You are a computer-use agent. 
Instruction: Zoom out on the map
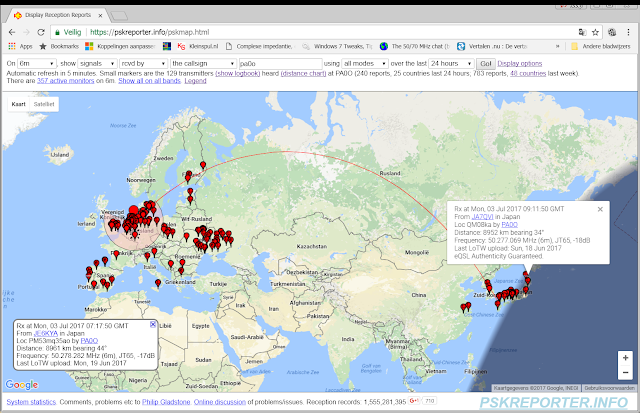click(625, 372)
